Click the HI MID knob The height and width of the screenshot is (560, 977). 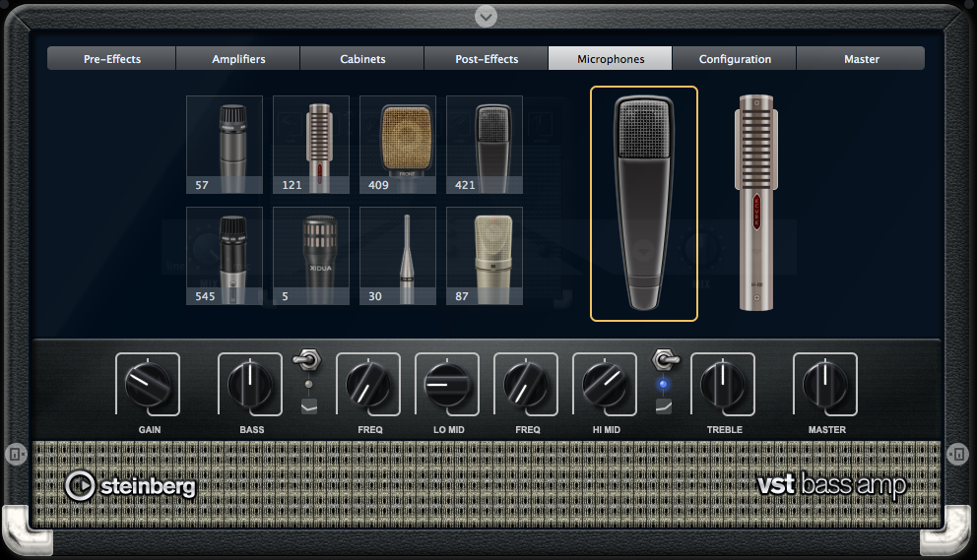605,385
